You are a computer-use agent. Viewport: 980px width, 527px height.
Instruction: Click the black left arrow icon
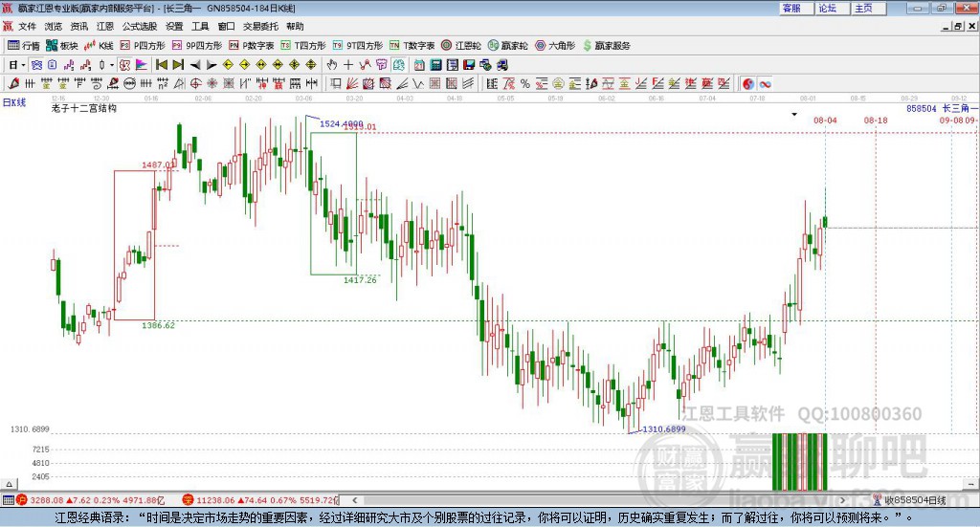point(195,65)
